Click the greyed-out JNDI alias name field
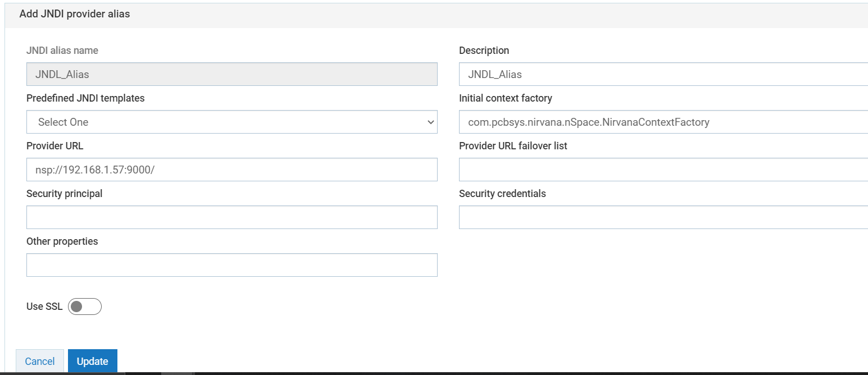868x375 pixels. [231, 74]
